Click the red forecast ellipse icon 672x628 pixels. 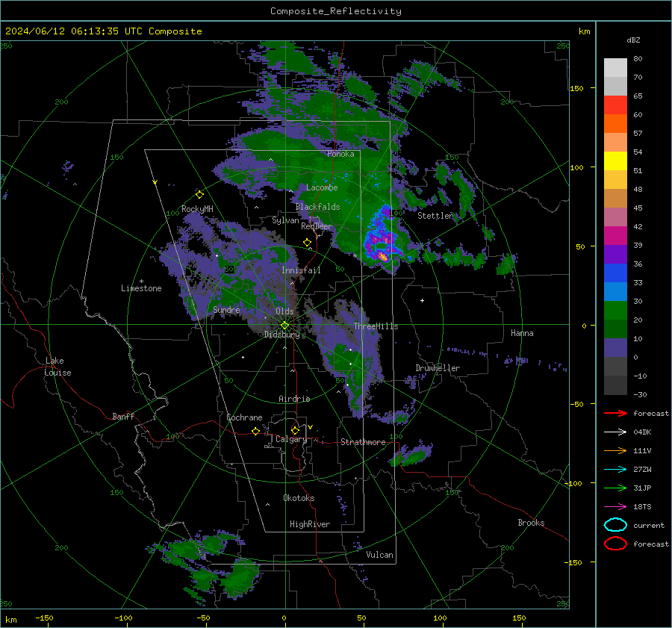coord(615,544)
